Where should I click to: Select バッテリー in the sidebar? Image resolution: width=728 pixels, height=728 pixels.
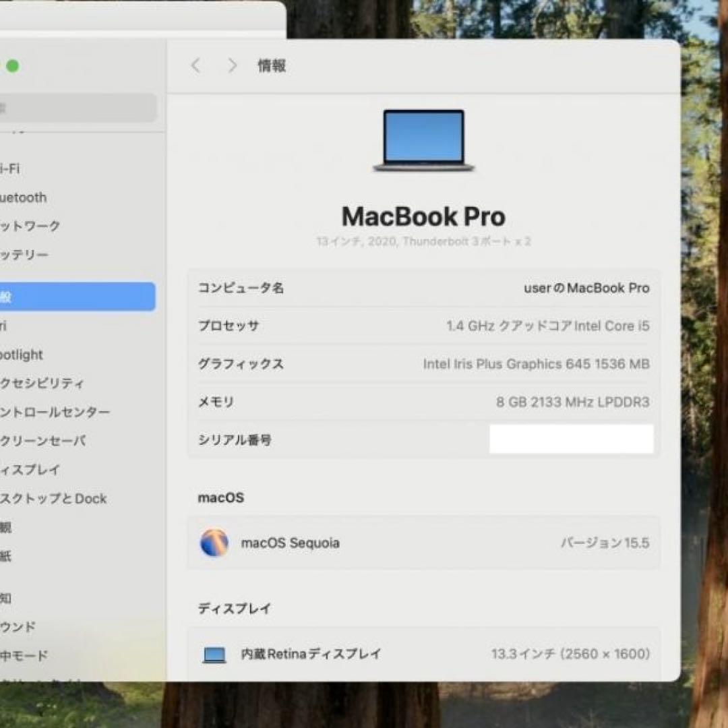24,255
